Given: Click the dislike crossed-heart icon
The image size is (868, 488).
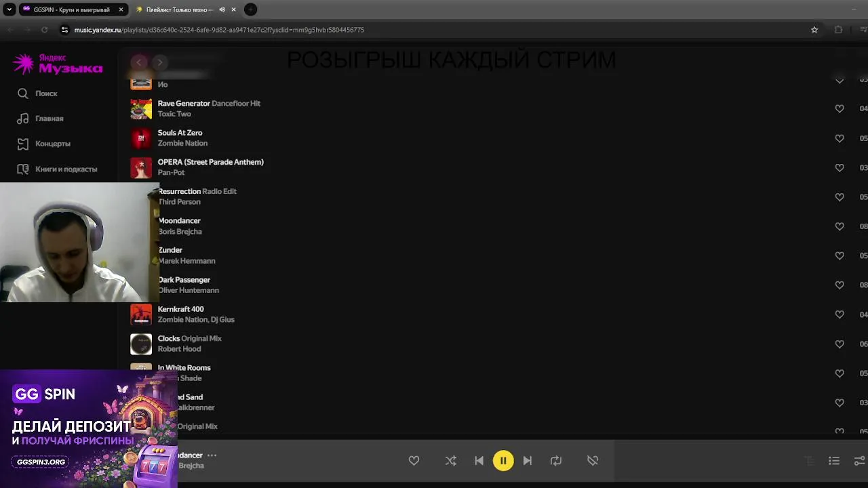Looking at the screenshot, I should coord(593,460).
